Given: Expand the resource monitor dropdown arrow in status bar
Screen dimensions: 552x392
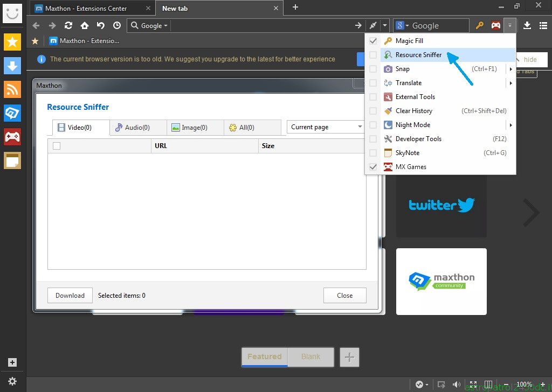Looking at the screenshot, I should [427, 384].
